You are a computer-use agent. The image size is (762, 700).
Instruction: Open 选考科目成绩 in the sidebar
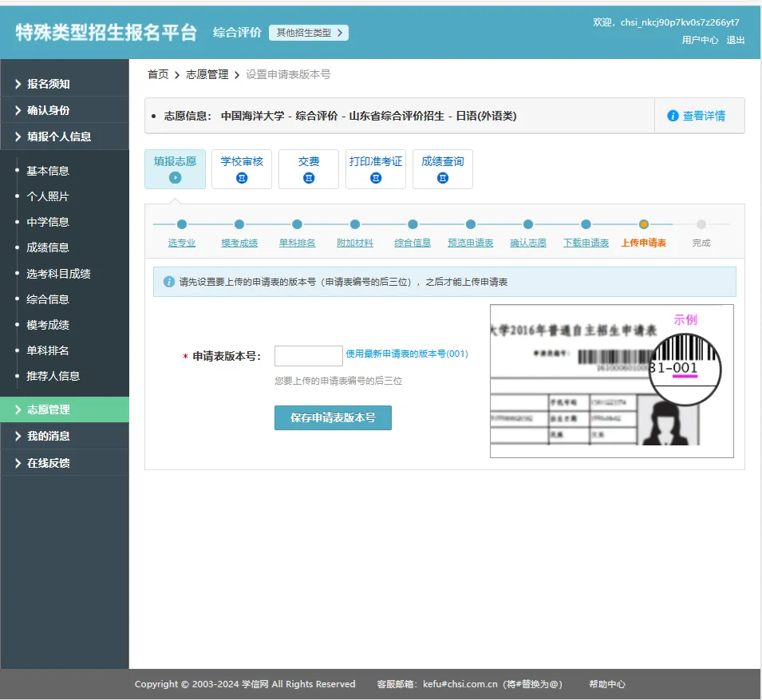tap(58, 274)
